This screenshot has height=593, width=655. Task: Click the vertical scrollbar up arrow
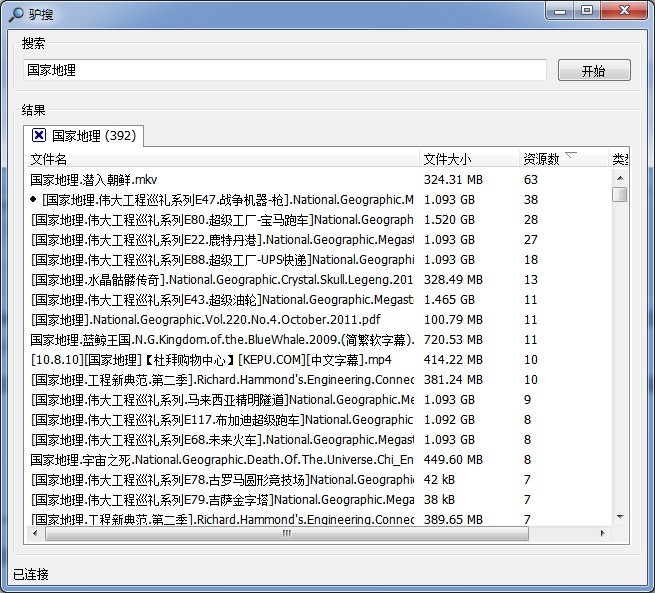(620, 178)
